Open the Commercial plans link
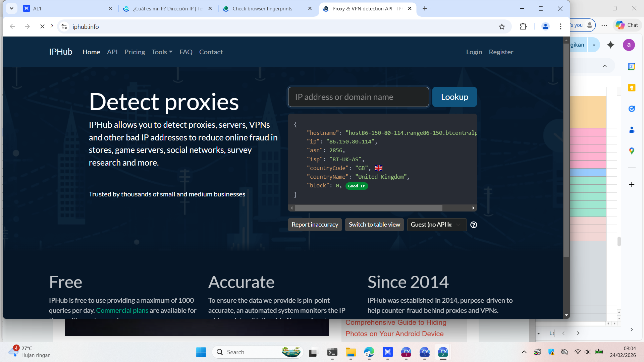Image resolution: width=644 pixels, height=362 pixels. (x=122, y=310)
